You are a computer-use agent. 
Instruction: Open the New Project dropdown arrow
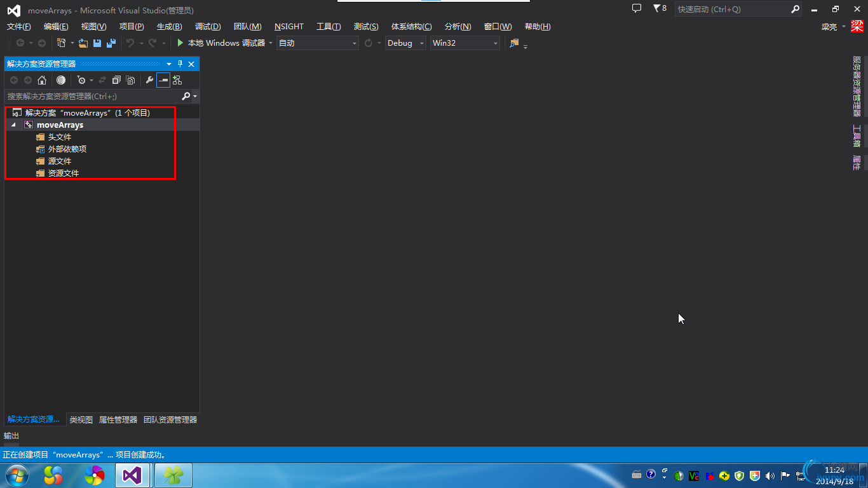click(72, 43)
